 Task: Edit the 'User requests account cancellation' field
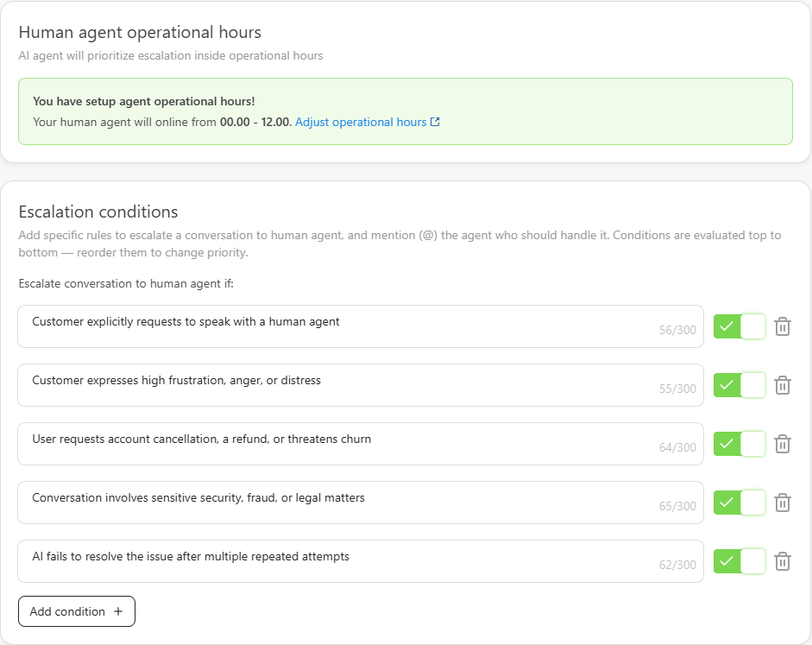(x=361, y=444)
